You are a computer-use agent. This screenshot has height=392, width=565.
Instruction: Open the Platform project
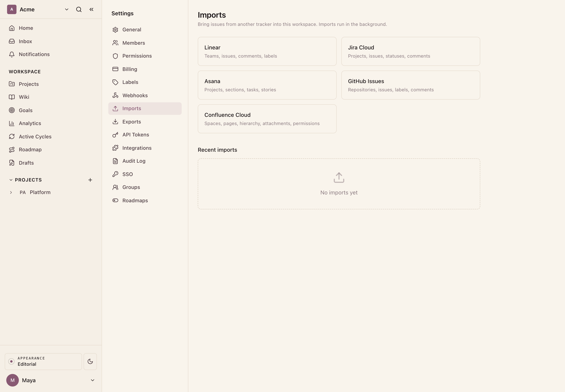(40, 192)
